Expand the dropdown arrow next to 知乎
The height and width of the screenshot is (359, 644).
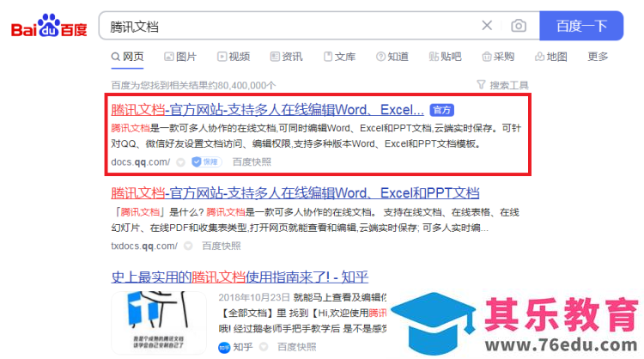(264, 347)
